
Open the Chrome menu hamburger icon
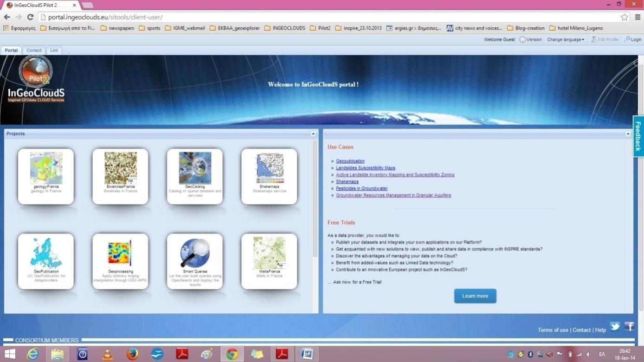click(x=638, y=17)
